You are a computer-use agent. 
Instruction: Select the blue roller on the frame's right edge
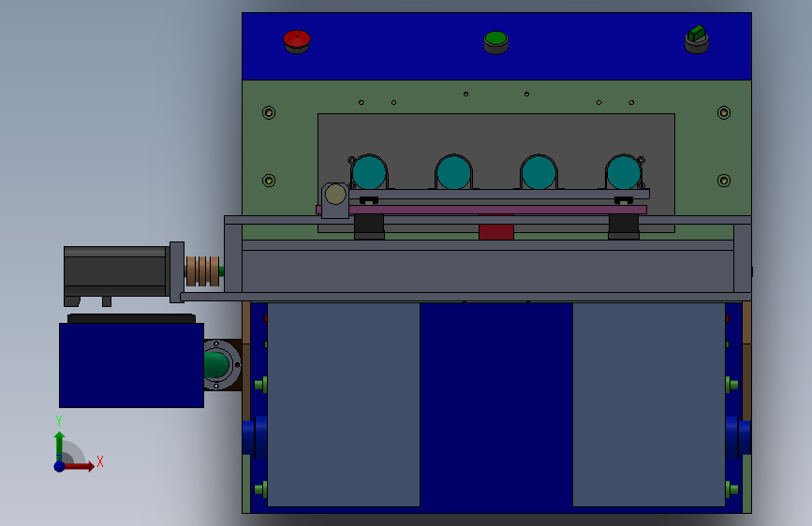tap(738, 437)
